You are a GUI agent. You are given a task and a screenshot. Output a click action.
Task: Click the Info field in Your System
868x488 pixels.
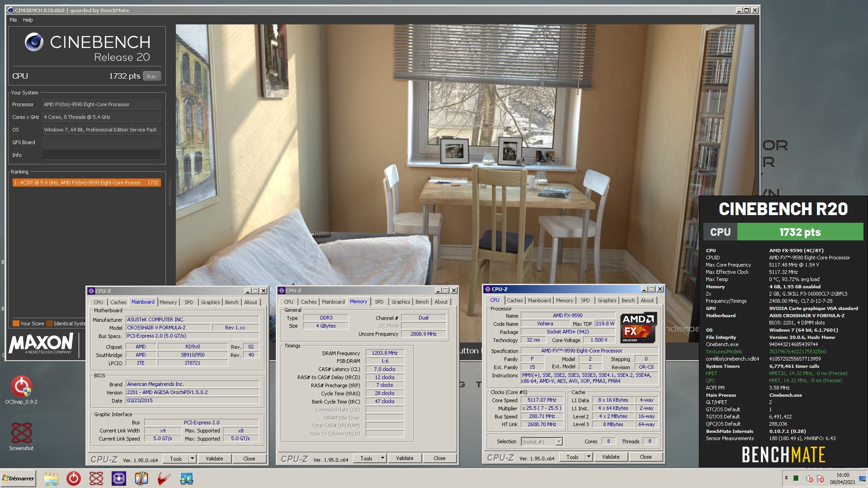(101, 155)
